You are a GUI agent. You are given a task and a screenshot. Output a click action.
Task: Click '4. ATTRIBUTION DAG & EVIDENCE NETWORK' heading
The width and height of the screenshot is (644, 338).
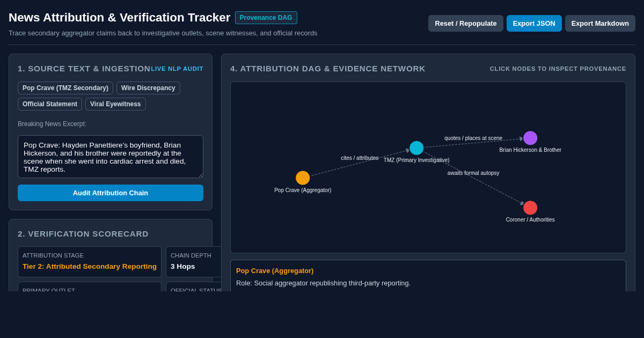tap(328, 69)
